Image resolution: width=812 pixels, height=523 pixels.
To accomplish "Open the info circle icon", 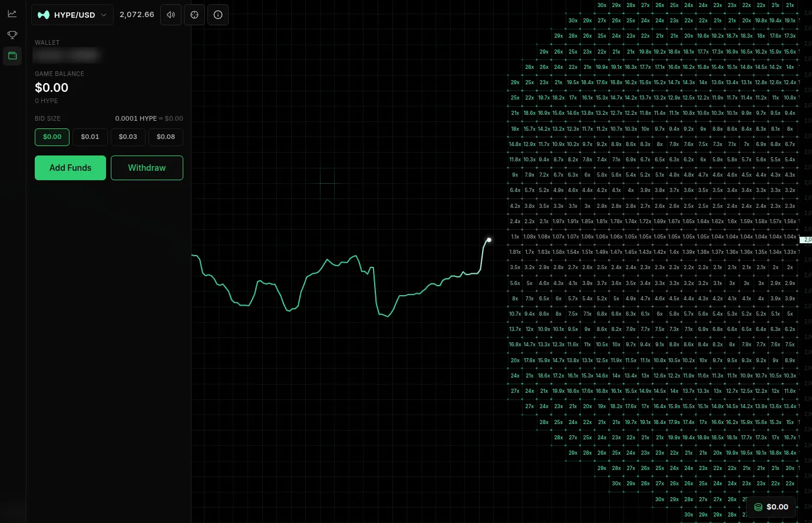I will [x=218, y=15].
